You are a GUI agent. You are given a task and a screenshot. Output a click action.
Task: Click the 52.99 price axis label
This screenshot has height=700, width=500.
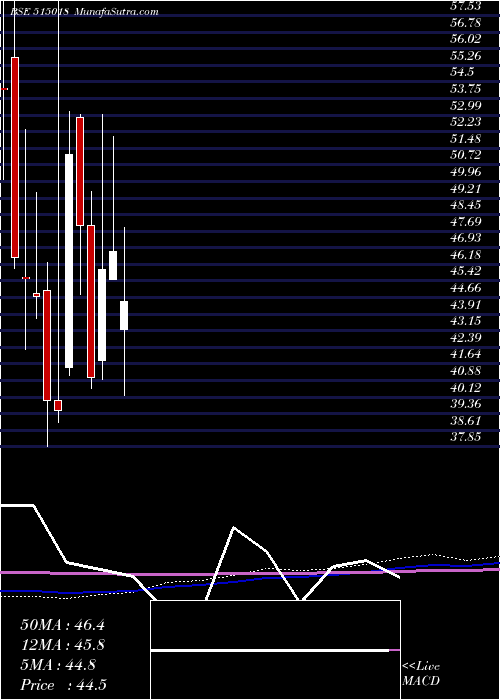click(466, 105)
